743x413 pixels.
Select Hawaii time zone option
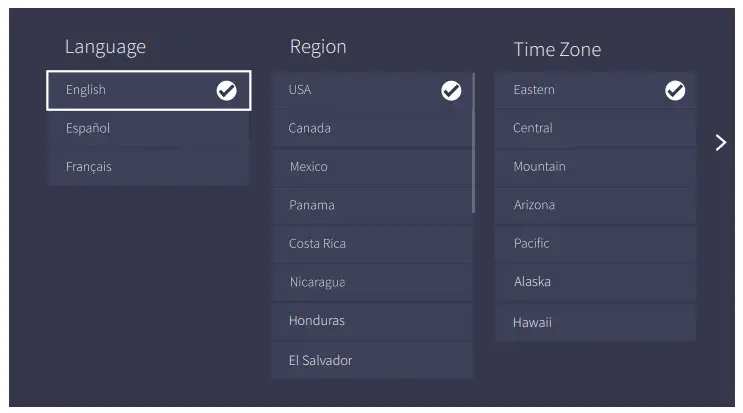point(595,323)
